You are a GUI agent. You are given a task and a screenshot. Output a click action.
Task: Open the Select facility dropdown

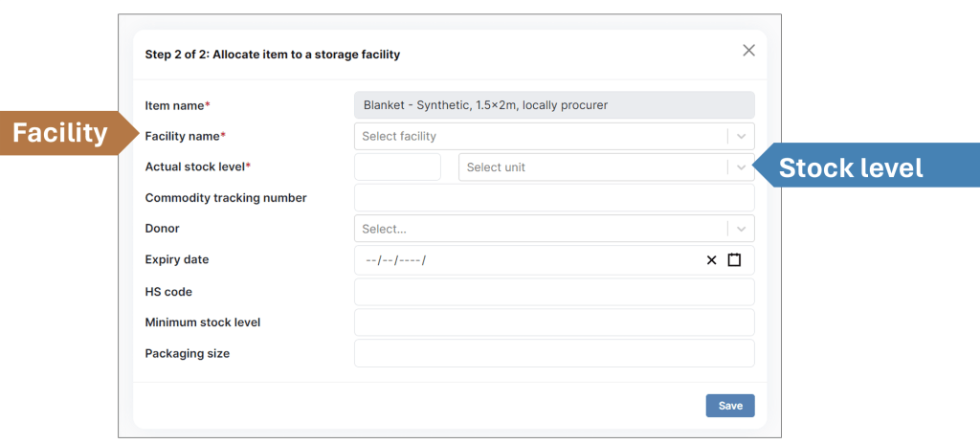(541, 137)
